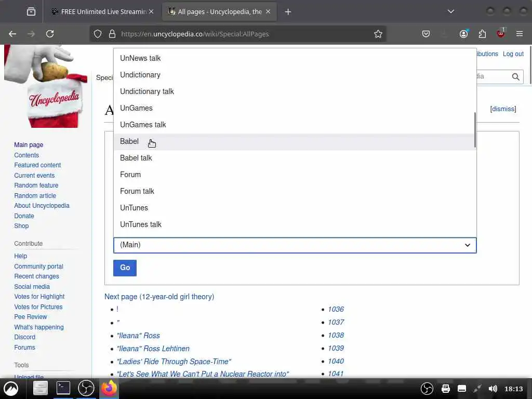
Task: Choose UnNews talk namespace option
Action: point(295,58)
